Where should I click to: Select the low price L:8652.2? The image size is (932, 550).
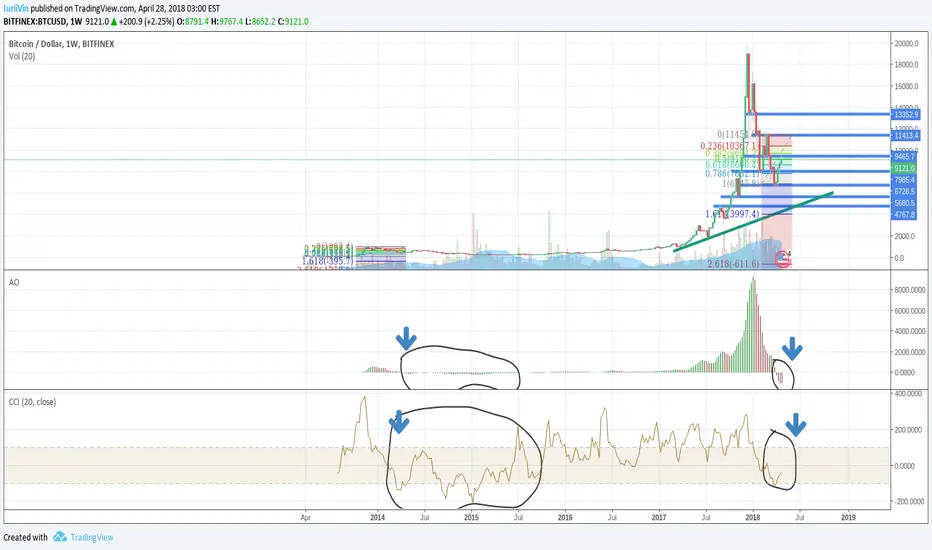(260, 21)
